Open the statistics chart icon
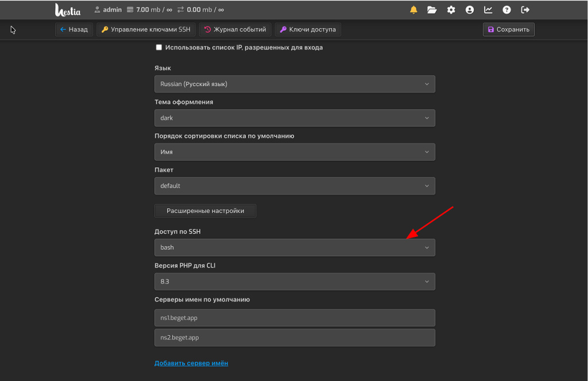The image size is (588, 381). coord(488,10)
